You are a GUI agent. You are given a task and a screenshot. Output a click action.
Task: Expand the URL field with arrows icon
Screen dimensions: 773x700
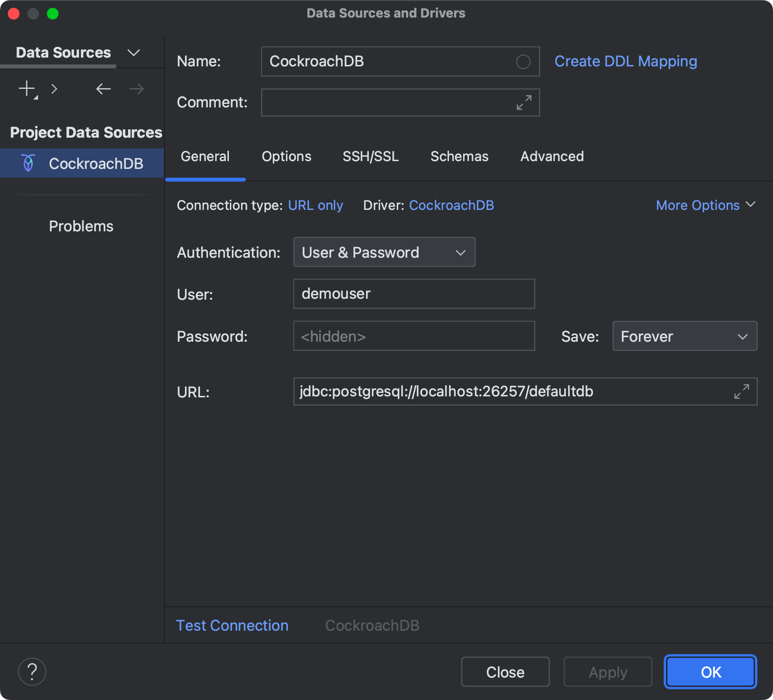click(x=741, y=391)
